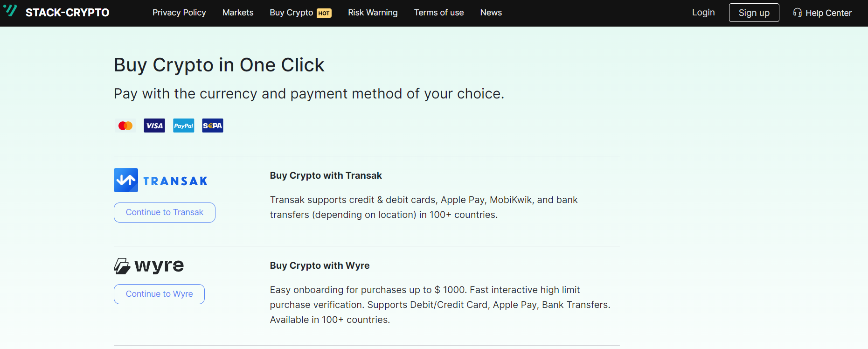This screenshot has width=868, height=349.
Task: Select the Visa payment method icon
Action: pos(154,125)
